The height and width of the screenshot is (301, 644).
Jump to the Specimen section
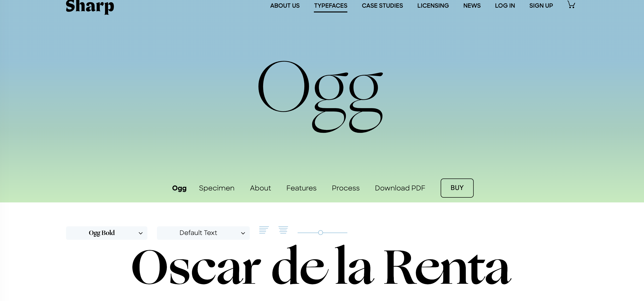coord(217,188)
